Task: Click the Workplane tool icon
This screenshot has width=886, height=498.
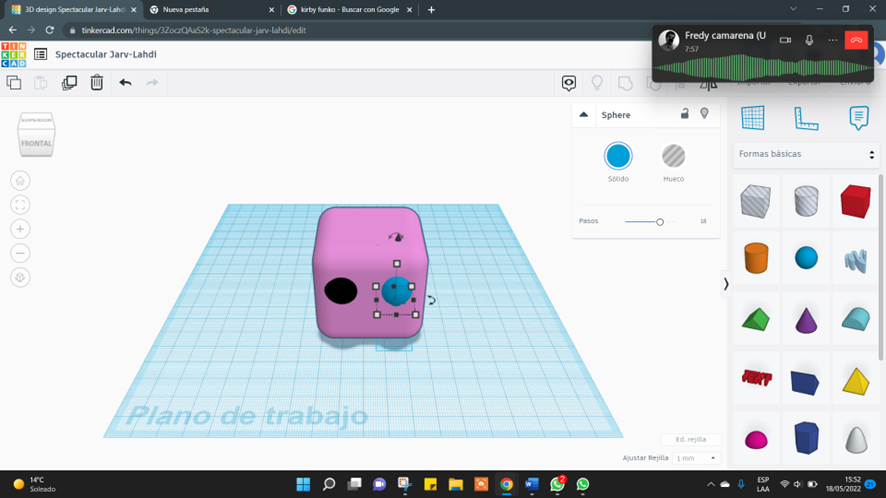Action: click(x=753, y=118)
